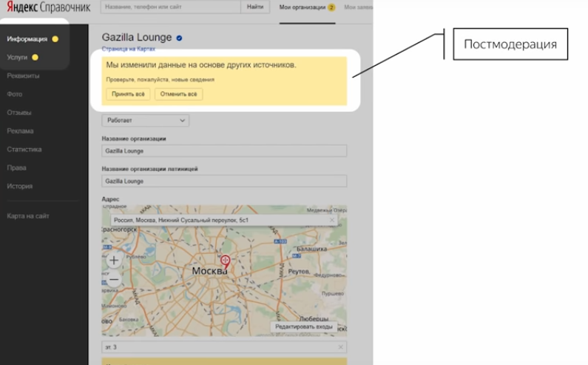
Task: Click the verified badge next to Gazilla Lounge
Action: [x=179, y=38]
